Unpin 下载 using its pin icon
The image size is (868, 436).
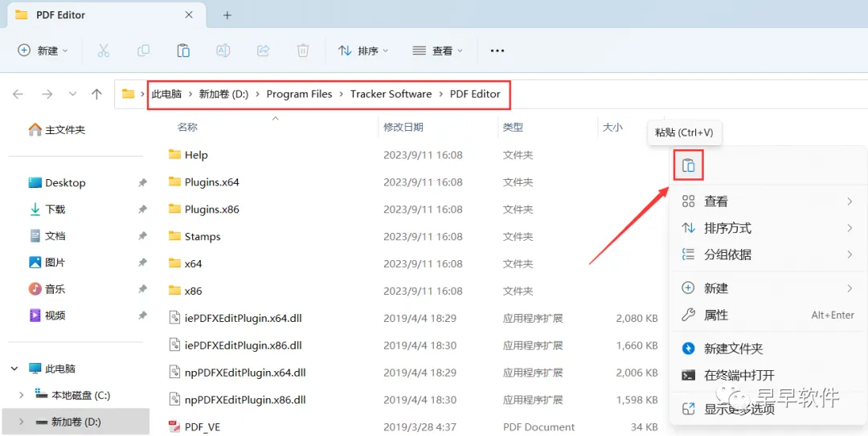pyautogui.click(x=143, y=209)
